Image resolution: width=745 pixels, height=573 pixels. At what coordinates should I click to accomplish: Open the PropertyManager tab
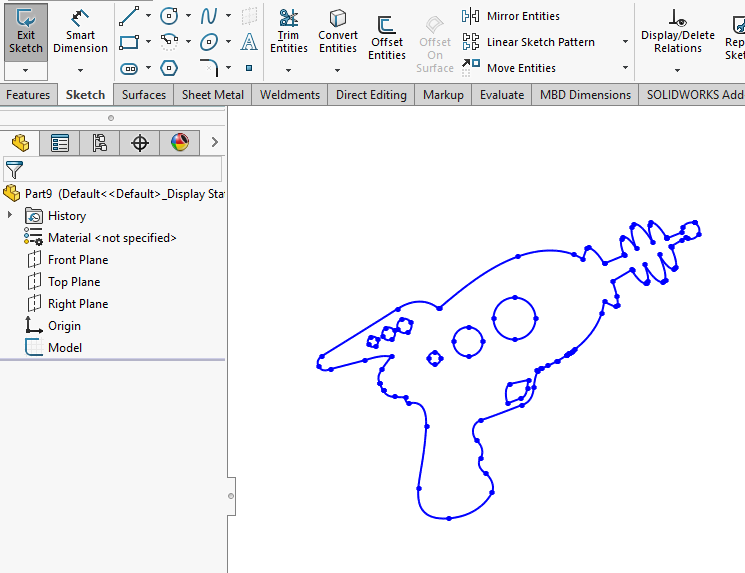click(60, 143)
